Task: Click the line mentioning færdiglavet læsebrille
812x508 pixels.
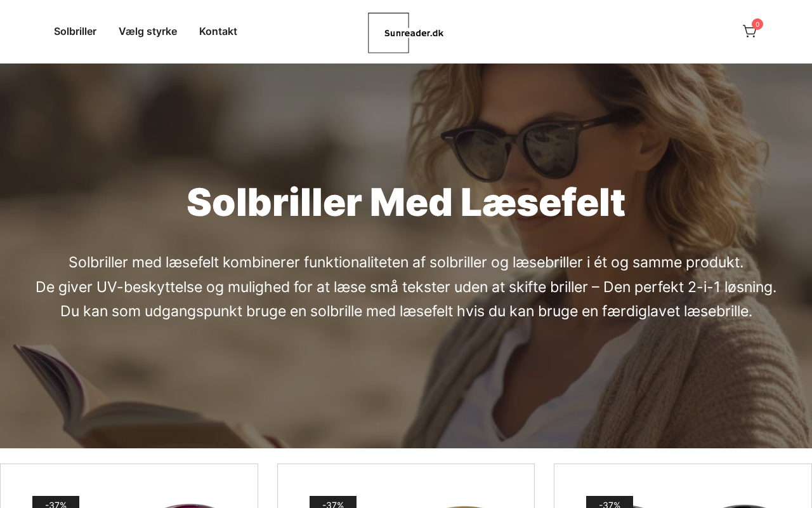Action: tap(406, 311)
